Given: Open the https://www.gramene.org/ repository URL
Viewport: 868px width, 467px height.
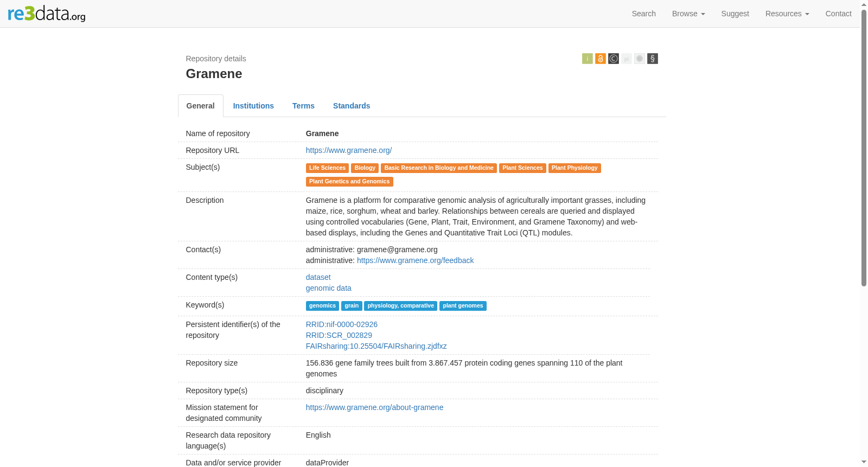Looking at the screenshot, I should [349, 150].
